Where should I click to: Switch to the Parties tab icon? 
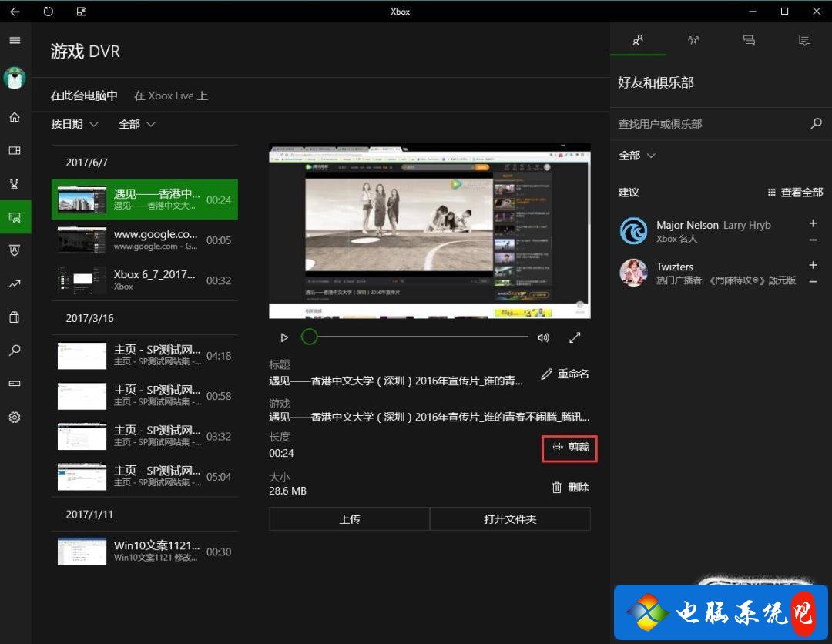click(693, 40)
